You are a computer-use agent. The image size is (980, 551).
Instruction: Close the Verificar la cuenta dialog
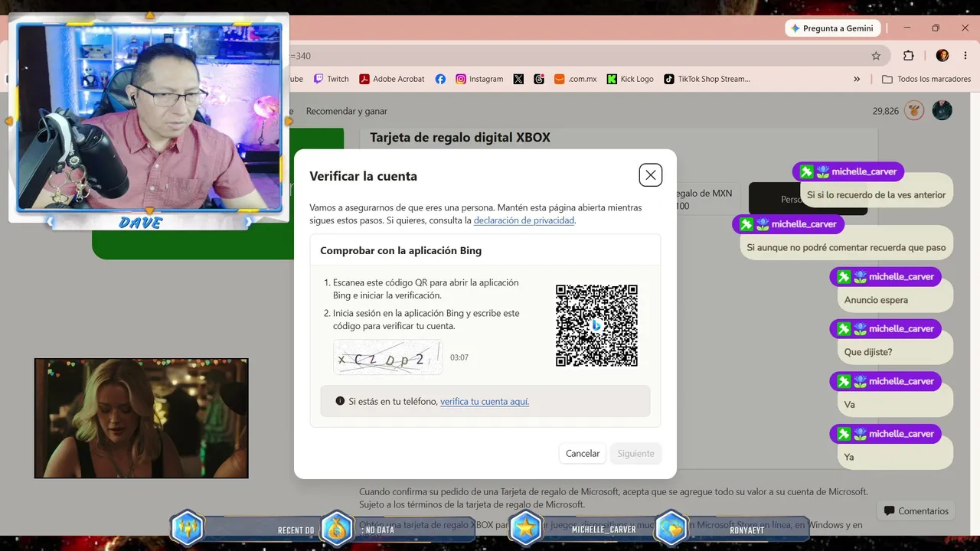[x=651, y=175]
